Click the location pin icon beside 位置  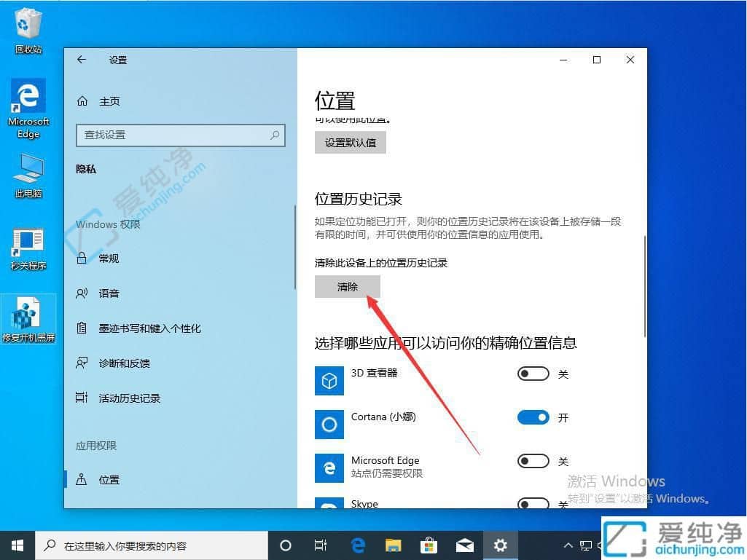tap(82, 479)
